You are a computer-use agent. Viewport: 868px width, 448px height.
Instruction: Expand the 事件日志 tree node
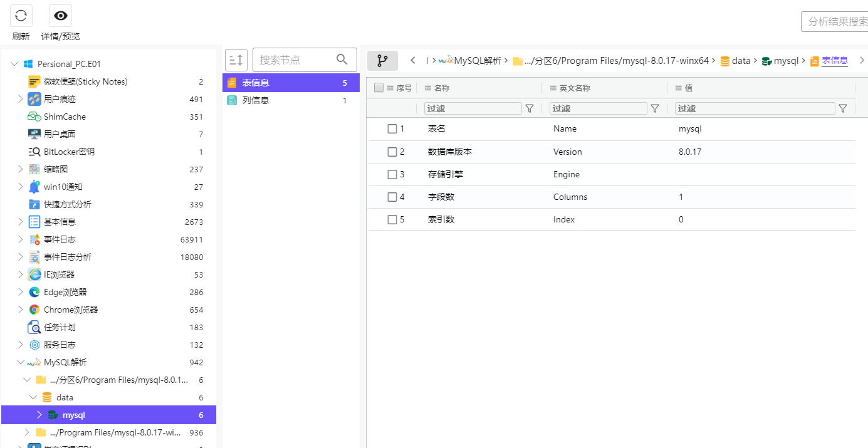(21, 239)
